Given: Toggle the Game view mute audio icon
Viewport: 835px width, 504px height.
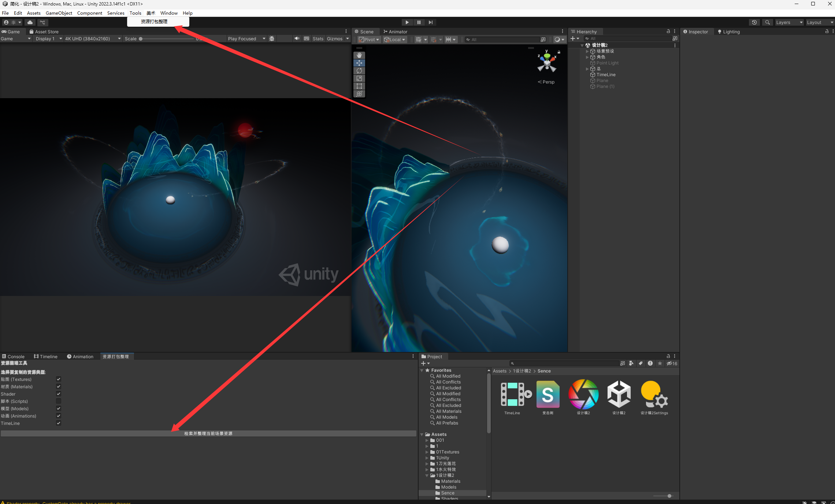Looking at the screenshot, I should coord(297,38).
